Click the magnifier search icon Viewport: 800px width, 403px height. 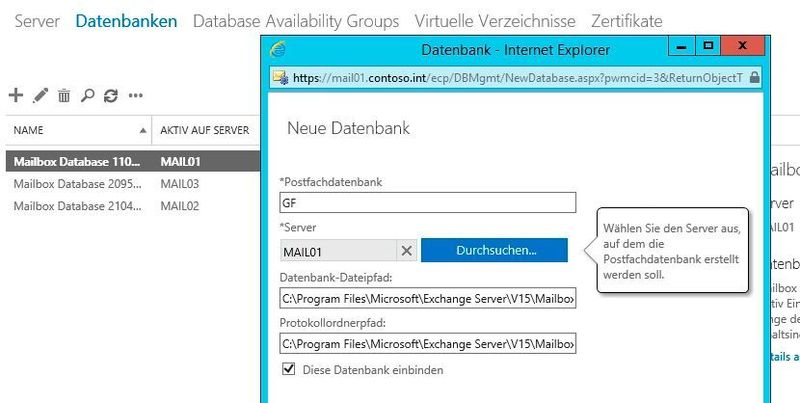(x=87, y=95)
